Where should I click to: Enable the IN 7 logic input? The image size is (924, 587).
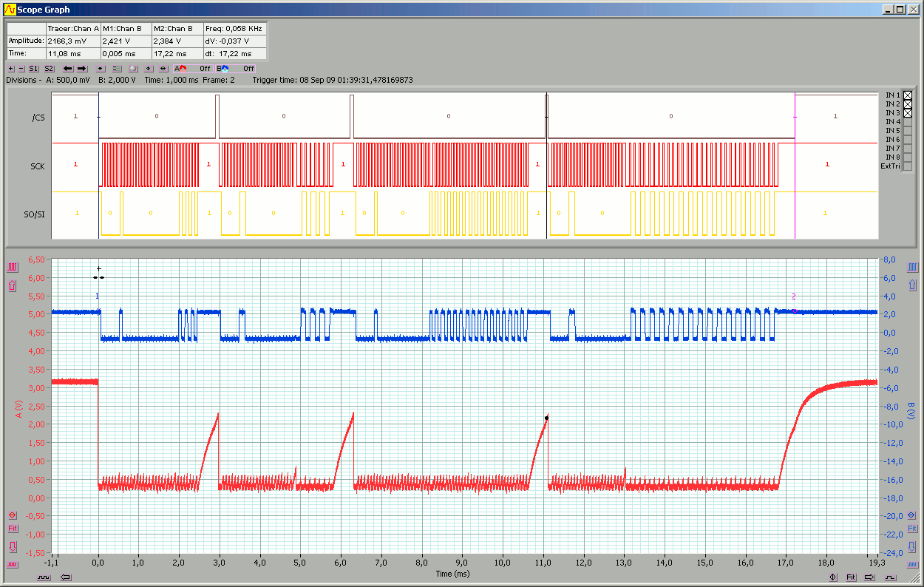tap(908, 149)
